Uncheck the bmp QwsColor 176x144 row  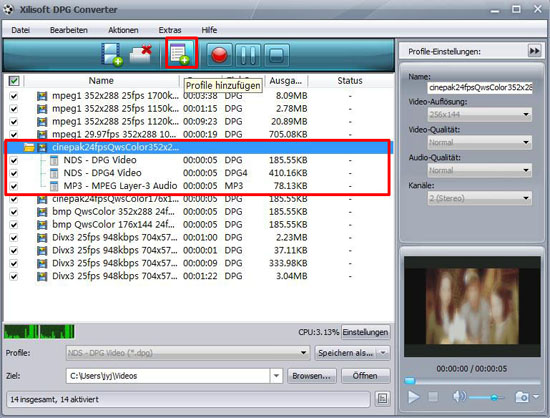[13, 225]
